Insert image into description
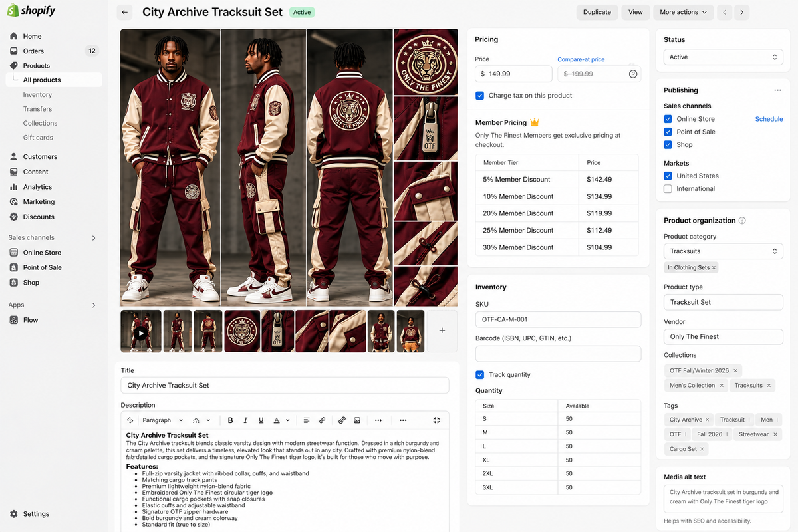 [357, 420]
